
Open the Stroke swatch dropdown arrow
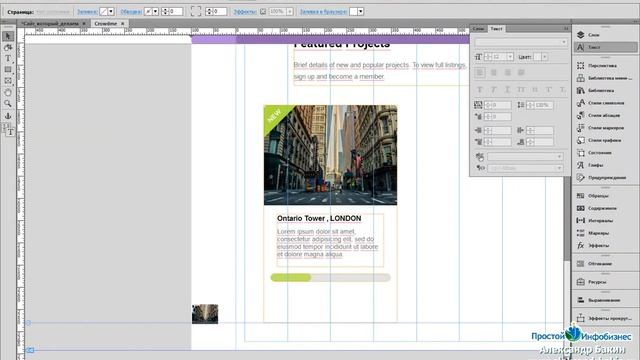pos(156,12)
